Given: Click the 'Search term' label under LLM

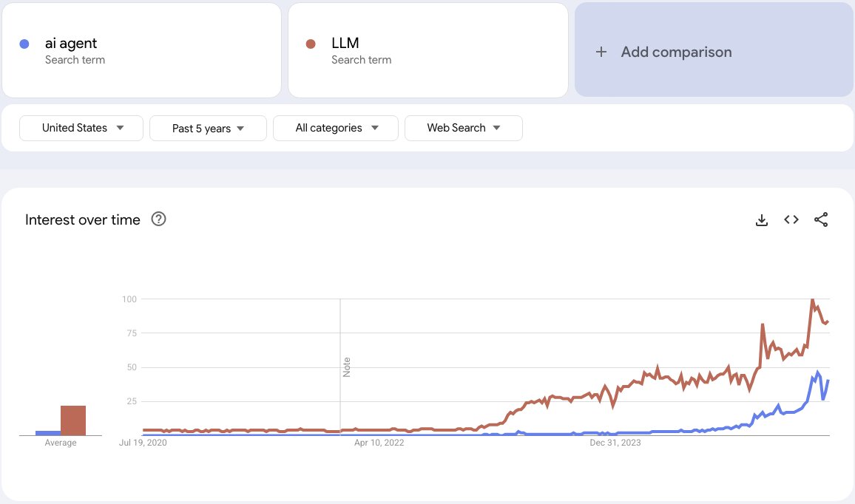Looking at the screenshot, I should pyautogui.click(x=362, y=60).
